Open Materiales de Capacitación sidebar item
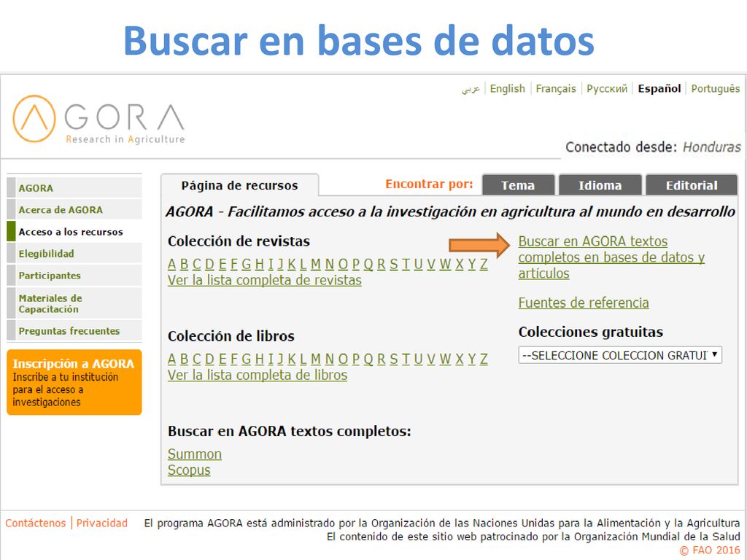The image size is (747, 560). [74, 303]
